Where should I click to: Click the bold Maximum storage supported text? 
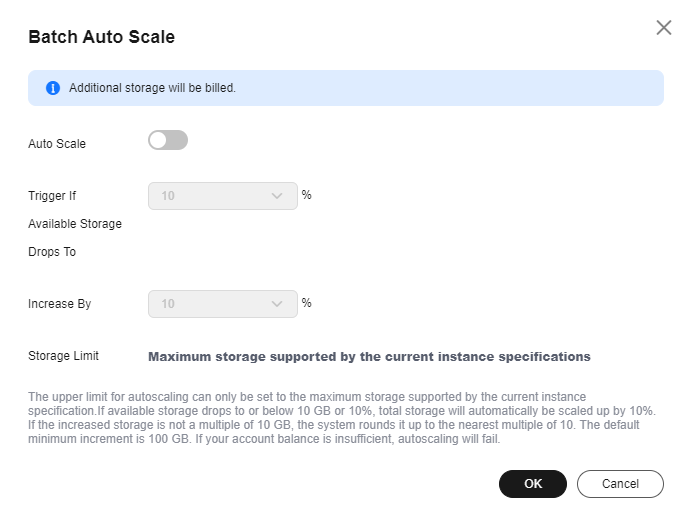(369, 357)
